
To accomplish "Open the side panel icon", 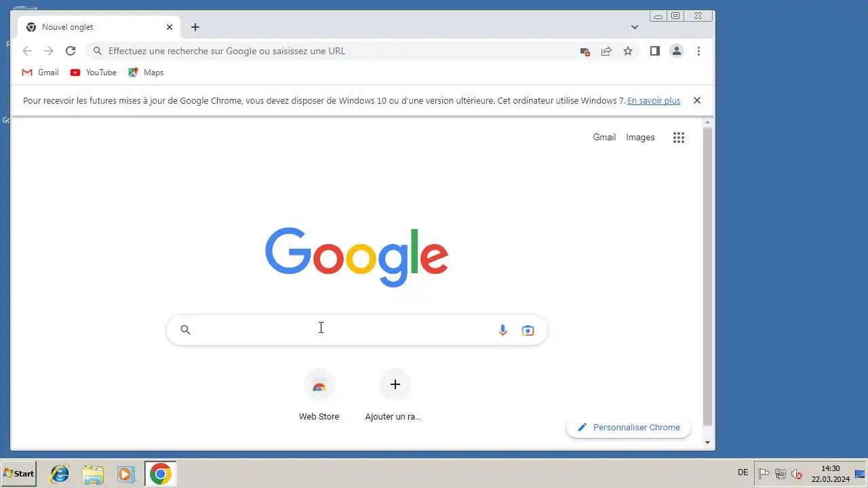I will pyautogui.click(x=654, y=51).
